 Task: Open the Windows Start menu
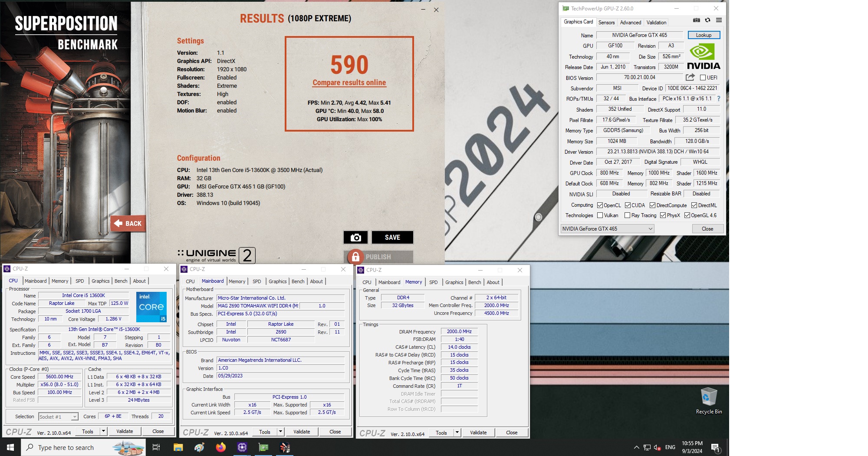10,447
